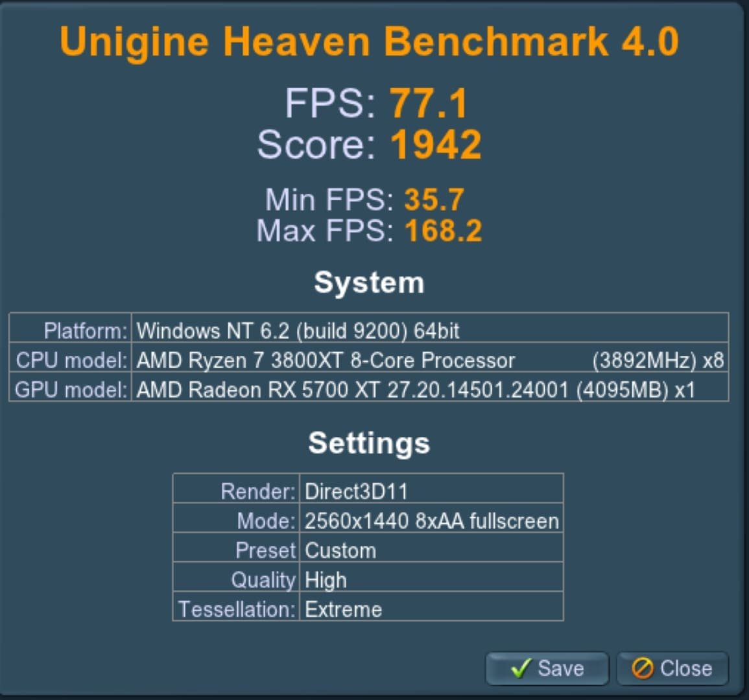Screen dimensions: 749x700
Task: Click the High quality value
Action: point(326,580)
